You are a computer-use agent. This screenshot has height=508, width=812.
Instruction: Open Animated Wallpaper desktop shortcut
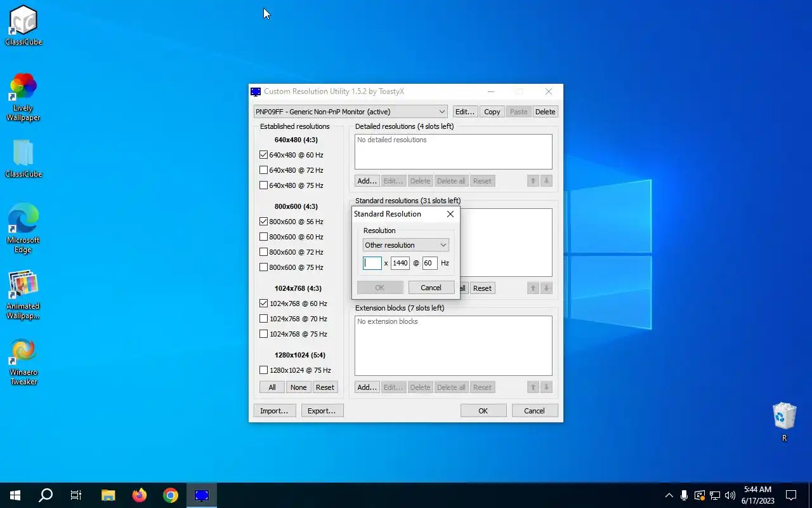click(23, 295)
